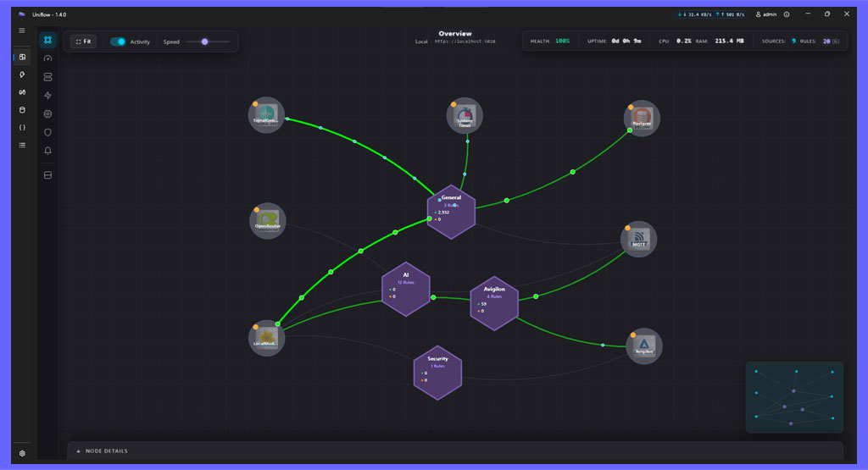
Task: Click the OpenRouter source node
Action: (x=267, y=221)
